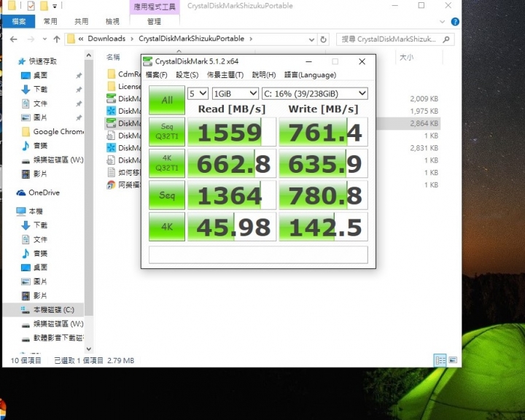
Task: Open the 語言(Language) menu
Action: pyautogui.click(x=310, y=74)
